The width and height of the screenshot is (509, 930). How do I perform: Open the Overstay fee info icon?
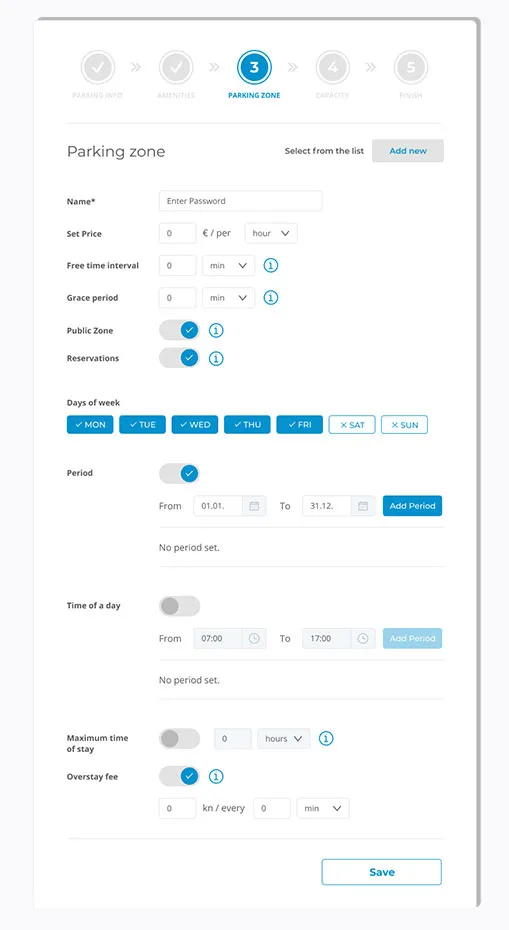217,776
